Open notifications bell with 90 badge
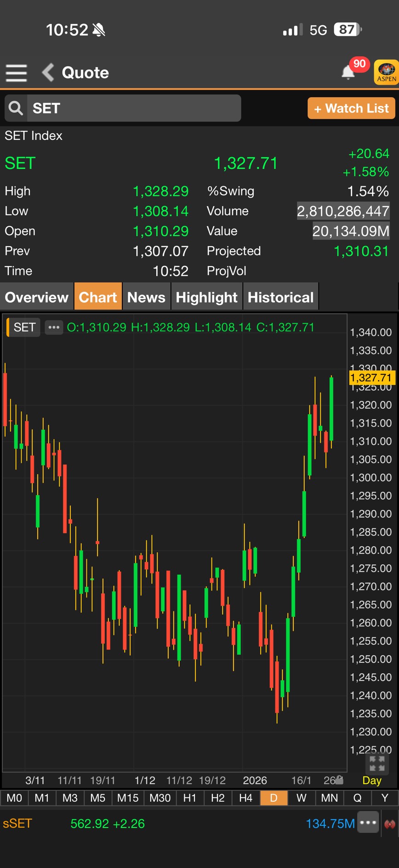The image size is (399, 868). pyautogui.click(x=348, y=72)
